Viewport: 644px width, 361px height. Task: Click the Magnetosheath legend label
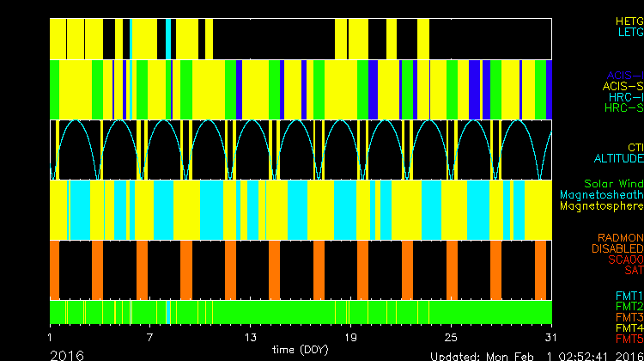pyautogui.click(x=601, y=195)
